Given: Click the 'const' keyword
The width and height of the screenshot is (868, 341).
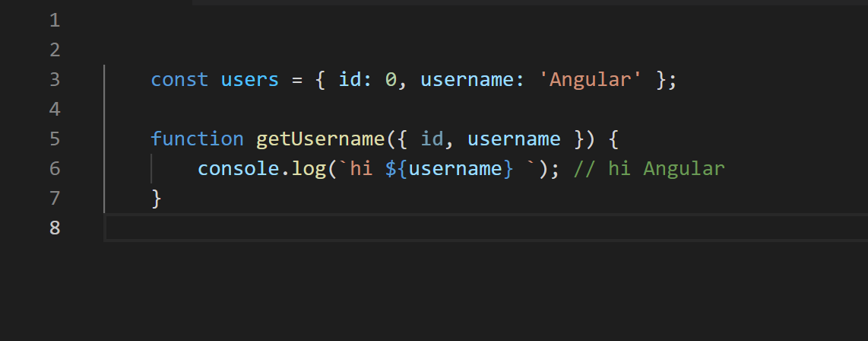Looking at the screenshot, I should click(180, 80).
